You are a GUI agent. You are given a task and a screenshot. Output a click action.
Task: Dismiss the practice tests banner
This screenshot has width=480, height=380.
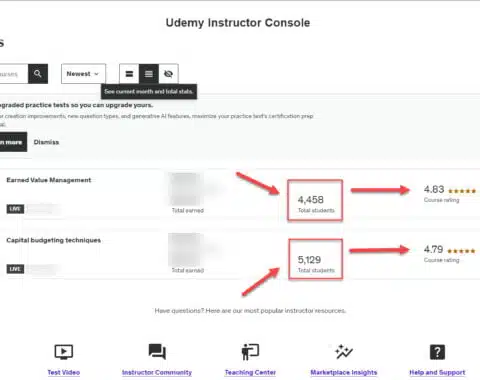[x=46, y=142]
